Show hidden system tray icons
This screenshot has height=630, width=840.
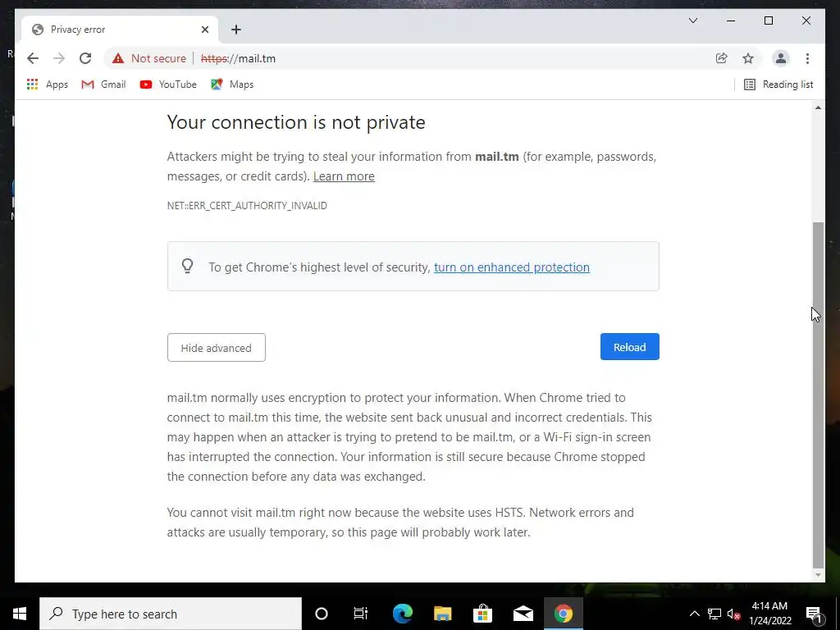(694, 614)
